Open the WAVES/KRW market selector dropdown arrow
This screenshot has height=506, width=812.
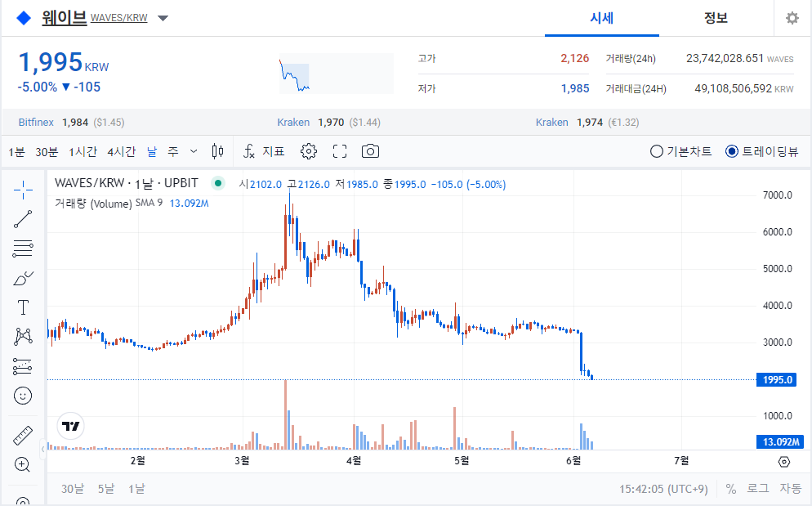coord(163,19)
